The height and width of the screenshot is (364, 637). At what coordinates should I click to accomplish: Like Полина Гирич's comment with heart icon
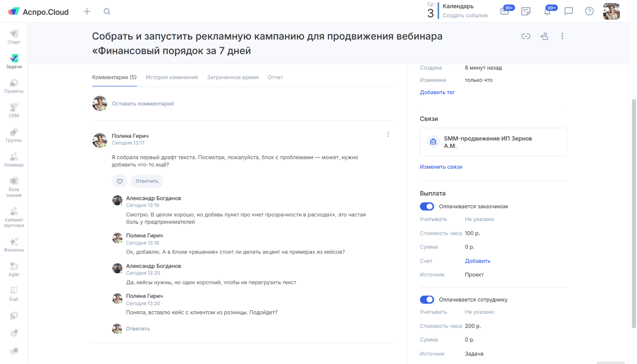coord(119,181)
